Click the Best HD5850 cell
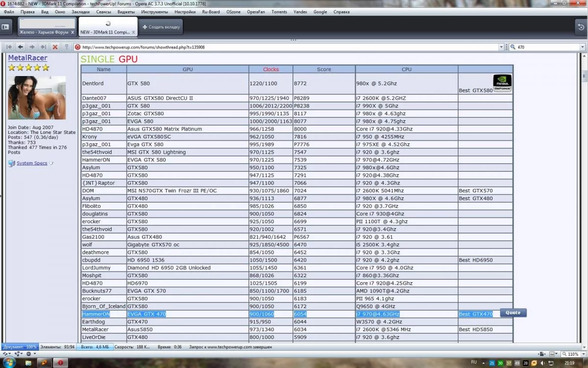Viewport: 588px width, 368px height. pyautogui.click(x=485, y=330)
